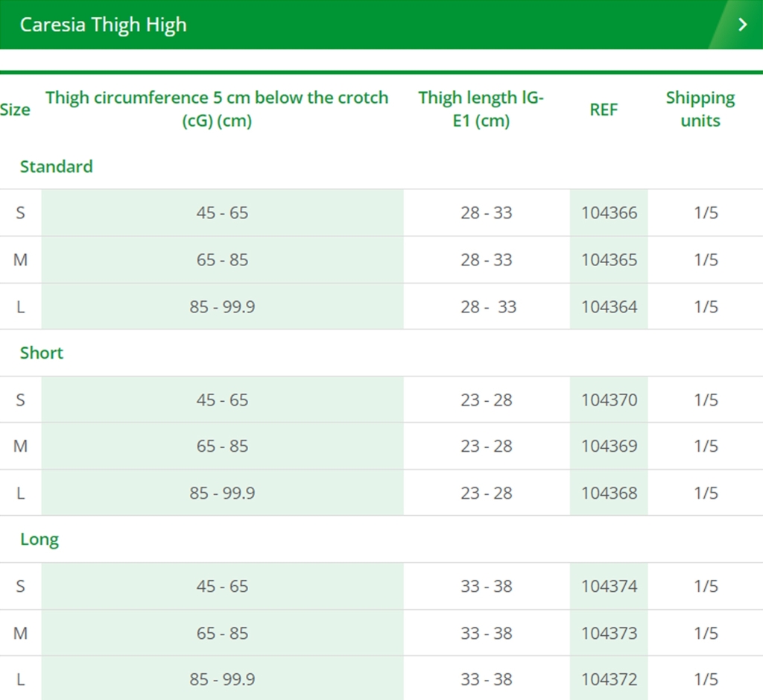Select shipping units 1/5 in row 104364
The height and width of the screenshot is (700, 763).
coord(706,306)
